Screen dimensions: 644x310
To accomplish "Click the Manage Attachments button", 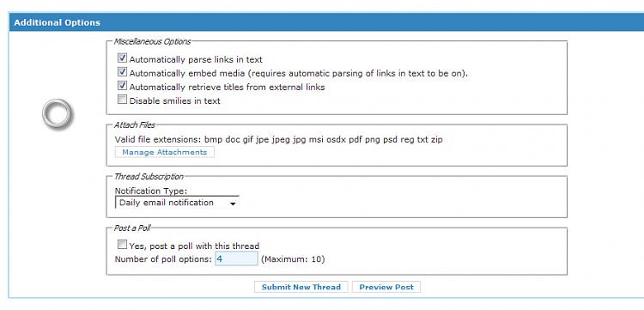I will point(164,152).
